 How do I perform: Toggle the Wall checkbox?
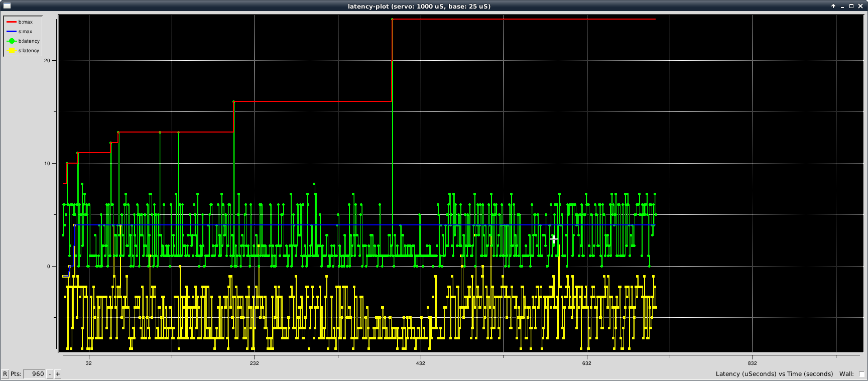pyautogui.click(x=861, y=374)
